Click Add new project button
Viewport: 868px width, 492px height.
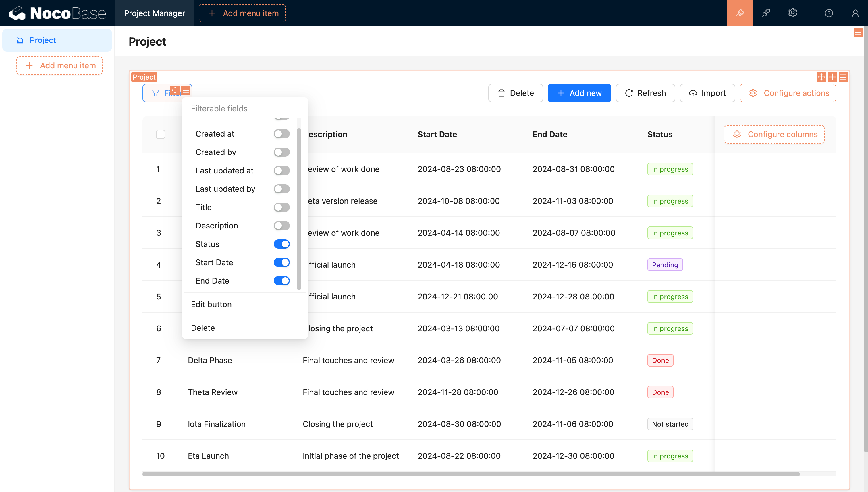click(x=579, y=93)
